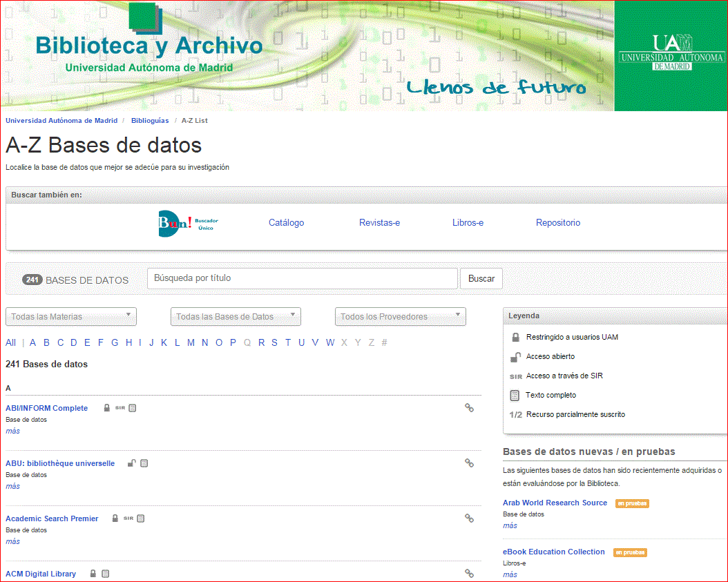The width and height of the screenshot is (728, 582).
Task: Expand más details under ABU: bibliothèque universelle
Action: [x=12, y=486]
